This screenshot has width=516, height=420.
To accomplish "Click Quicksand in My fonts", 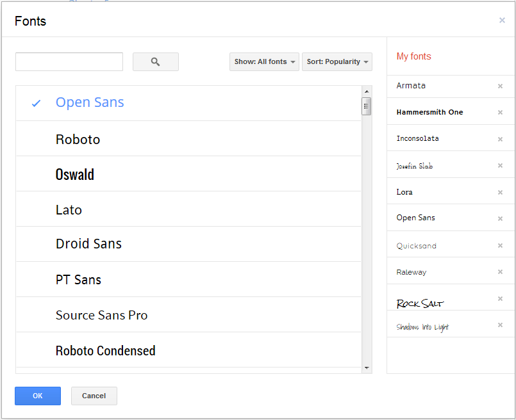I will point(416,246).
